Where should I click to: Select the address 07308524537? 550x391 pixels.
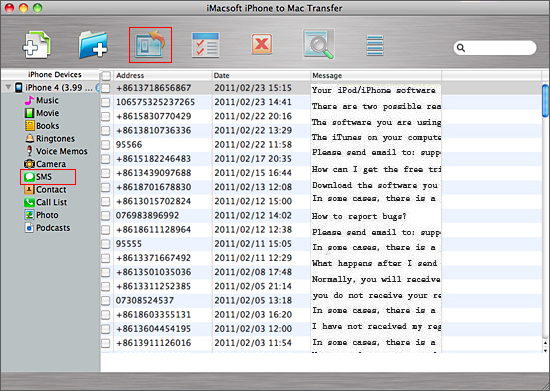(145, 300)
